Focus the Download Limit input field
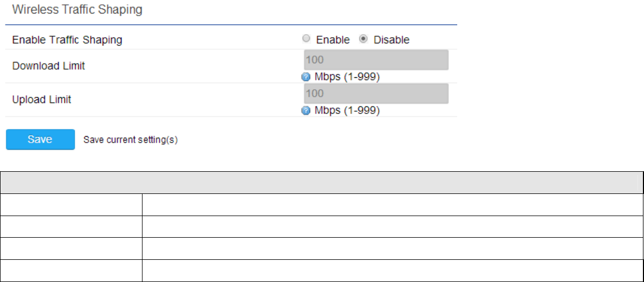The height and width of the screenshot is (282, 644). coord(376,60)
